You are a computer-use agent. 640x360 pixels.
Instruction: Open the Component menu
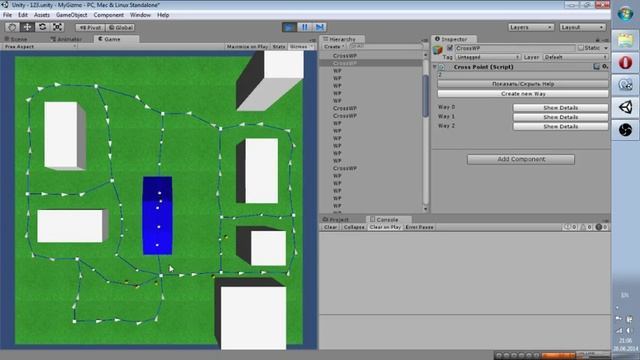click(x=109, y=15)
